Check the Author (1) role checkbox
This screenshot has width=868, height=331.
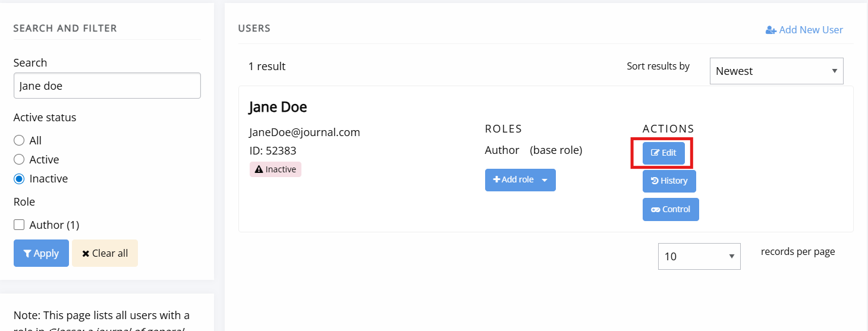click(19, 225)
